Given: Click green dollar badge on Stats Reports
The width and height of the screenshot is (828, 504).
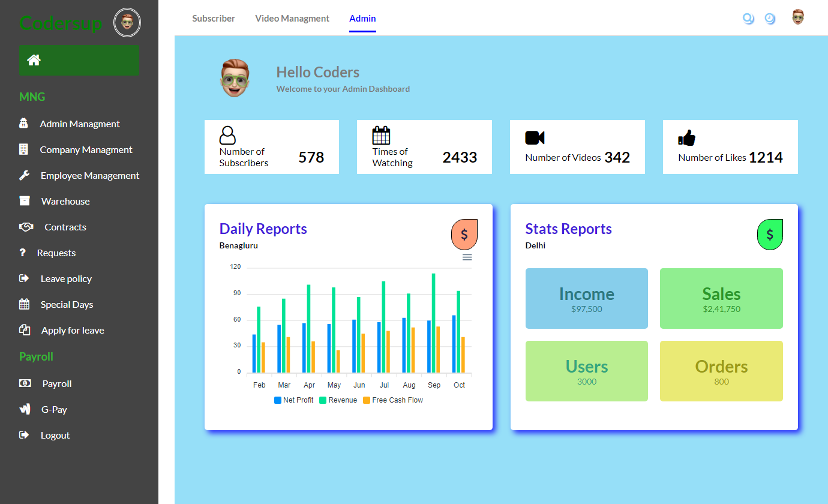Looking at the screenshot, I should pyautogui.click(x=770, y=235).
